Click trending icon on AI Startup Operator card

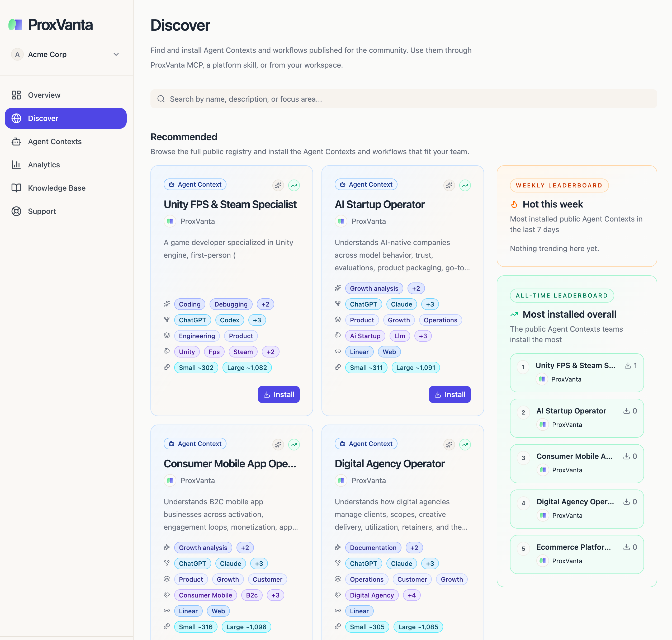[x=465, y=185]
